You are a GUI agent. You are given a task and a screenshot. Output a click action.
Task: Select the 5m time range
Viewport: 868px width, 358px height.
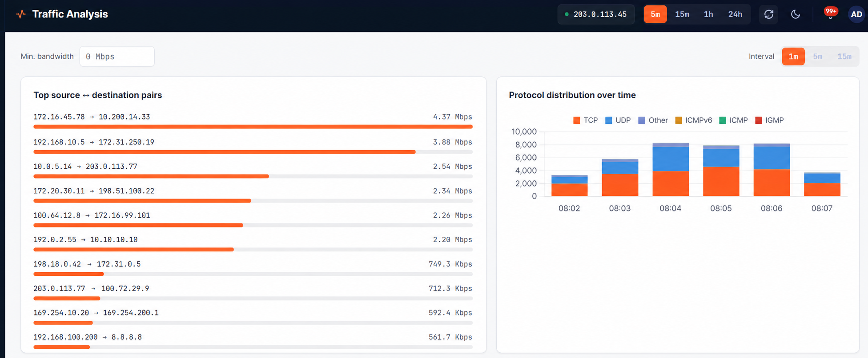point(655,14)
